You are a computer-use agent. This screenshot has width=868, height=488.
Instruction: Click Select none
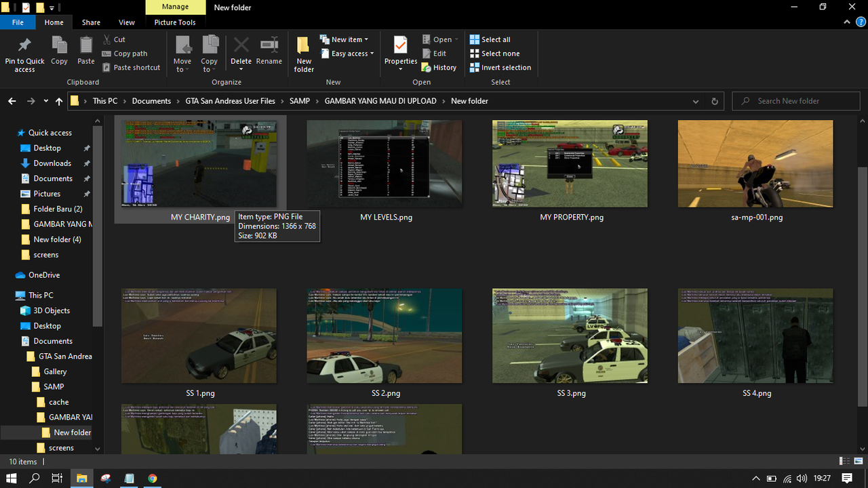[x=494, y=54]
